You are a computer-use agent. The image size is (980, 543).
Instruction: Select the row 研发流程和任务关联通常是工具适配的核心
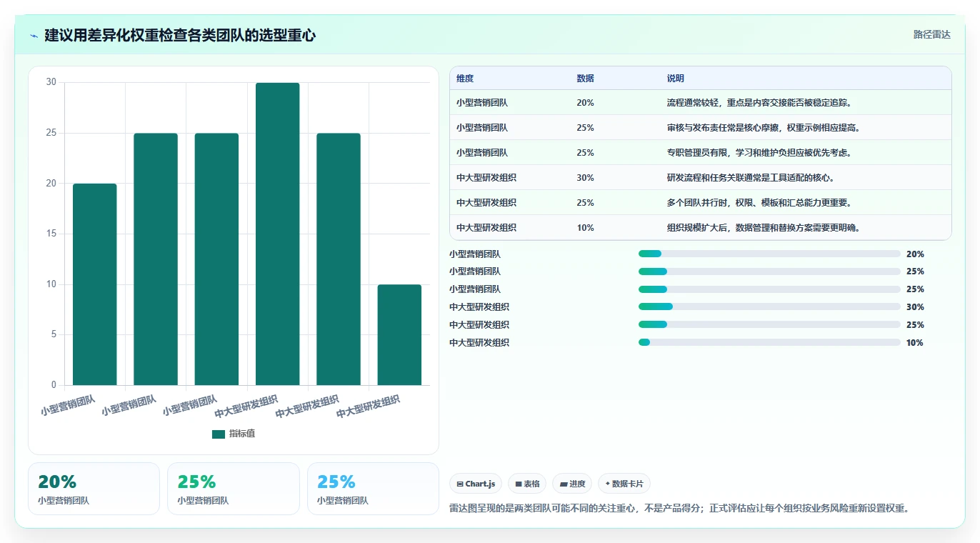[x=700, y=178]
